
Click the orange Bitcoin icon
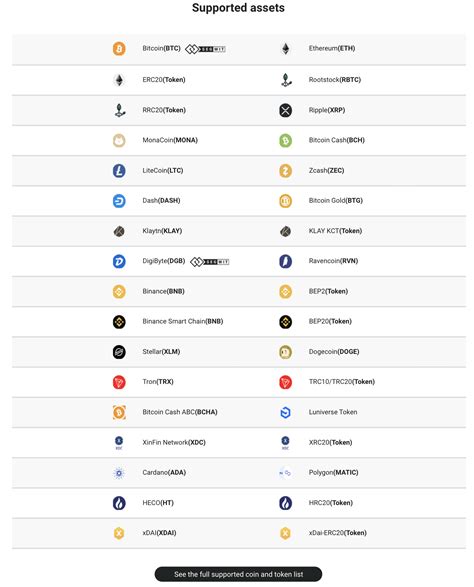(x=119, y=49)
